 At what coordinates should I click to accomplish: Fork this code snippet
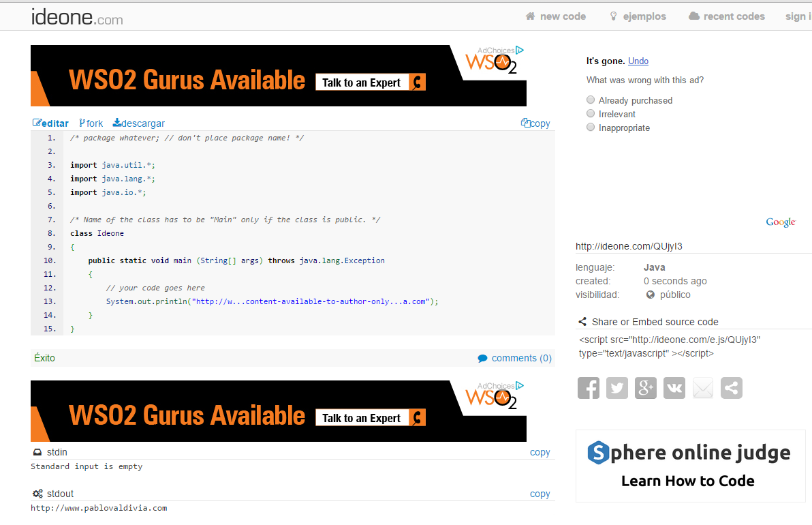pyautogui.click(x=94, y=123)
